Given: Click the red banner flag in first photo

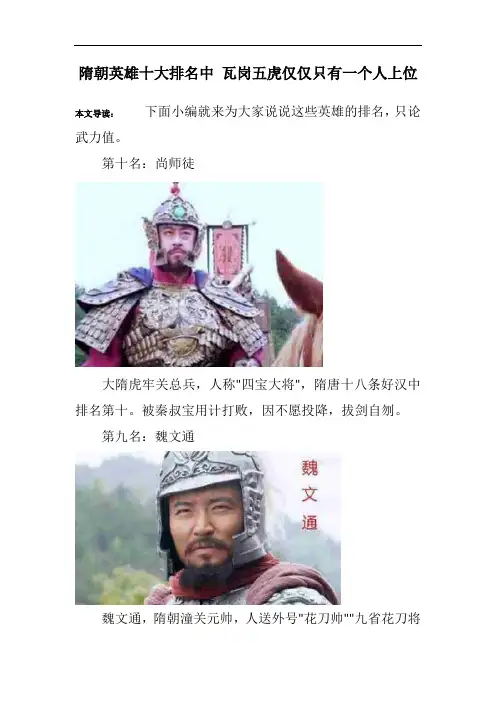Looking at the screenshot, I should 228,250.
